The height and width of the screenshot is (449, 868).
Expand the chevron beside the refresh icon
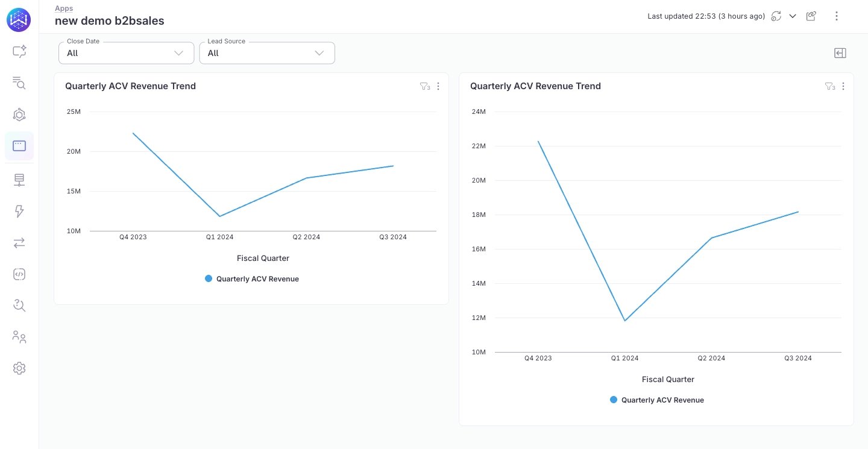793,16
